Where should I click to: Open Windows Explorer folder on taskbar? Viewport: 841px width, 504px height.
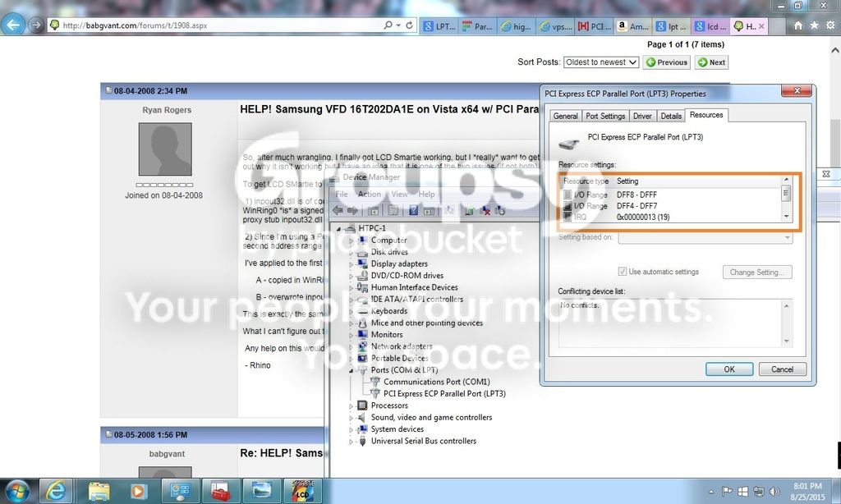click(x=99, y=491)
